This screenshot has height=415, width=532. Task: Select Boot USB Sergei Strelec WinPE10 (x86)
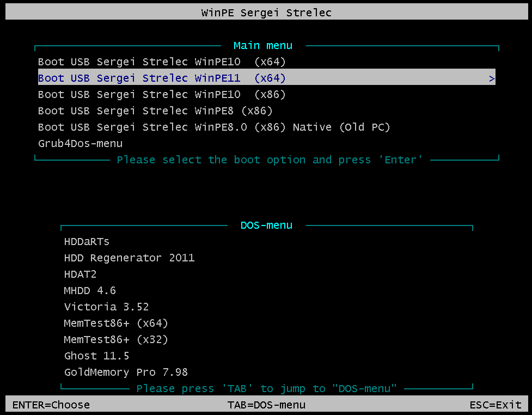click(162, 94)
